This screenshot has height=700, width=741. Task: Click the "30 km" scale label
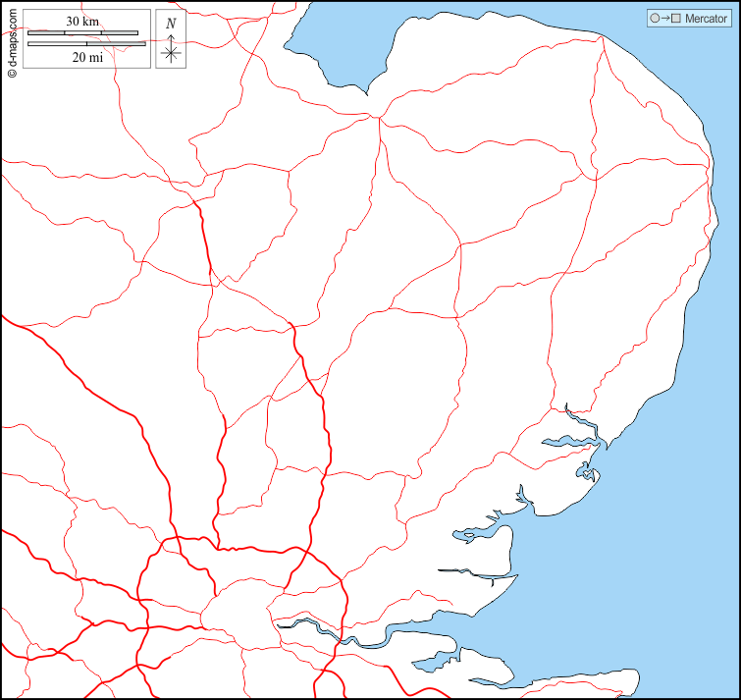(x=82, y=22)
